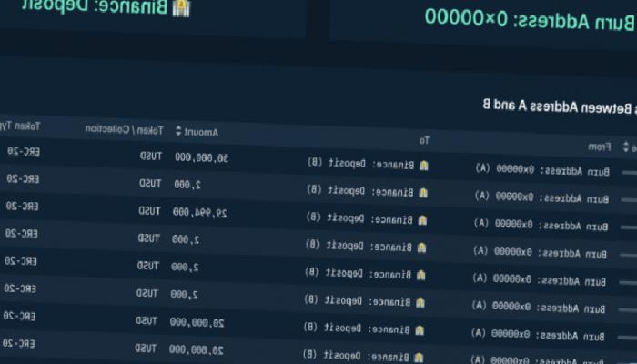Open Binance: Deposit (B) in the 29,994,000 row
The image size is (637, 364).
pyautogui.click(x=359, y=218)
